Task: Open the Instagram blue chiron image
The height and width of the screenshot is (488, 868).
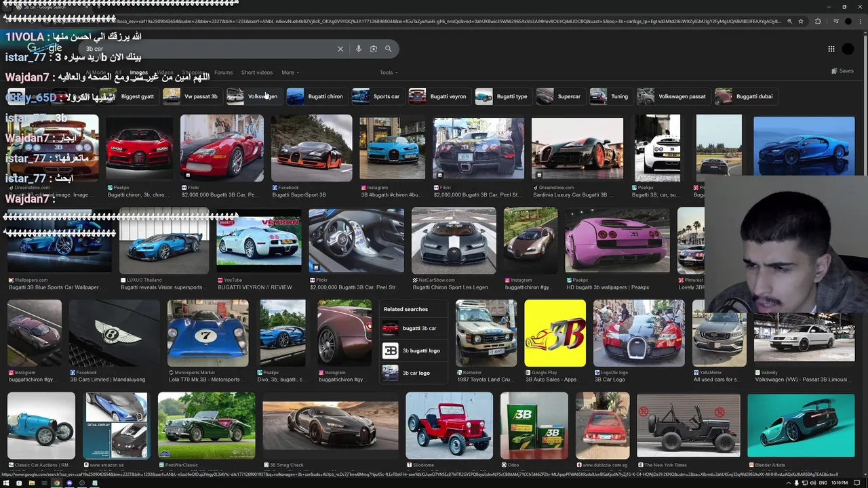Action: [392, 148]
